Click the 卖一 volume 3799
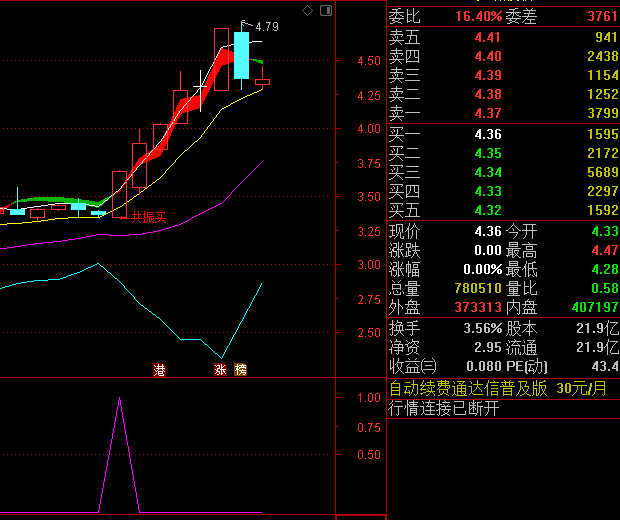Screen dimensions: 620x520 pos(603,113)
